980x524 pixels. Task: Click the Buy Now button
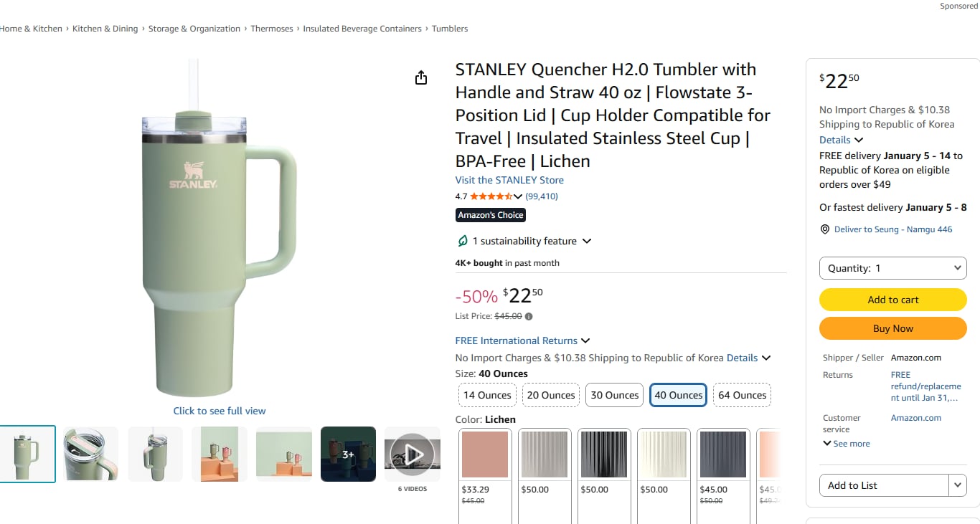coord(892,328)
